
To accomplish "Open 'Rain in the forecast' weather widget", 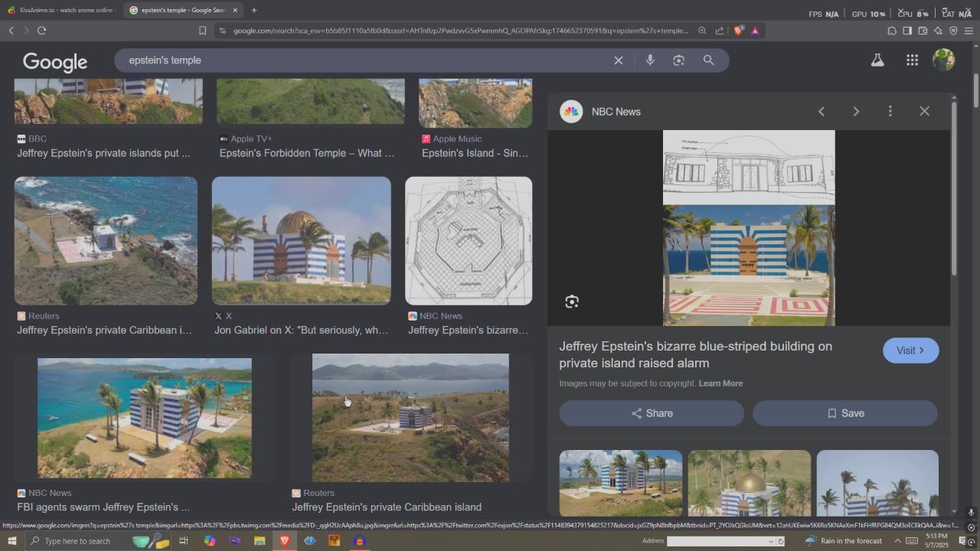I will pos(843,541).
